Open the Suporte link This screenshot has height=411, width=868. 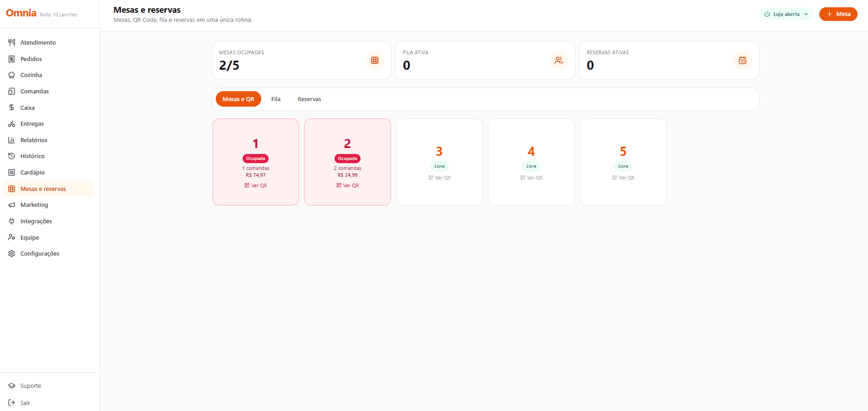[48, 386]
